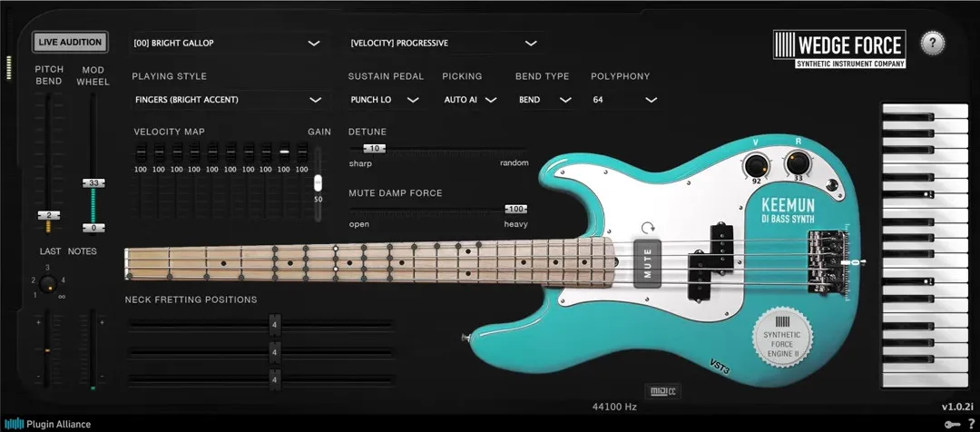
Task: Open the [Velocity] Progressive dropdown
Action: [x=445, y=44]
